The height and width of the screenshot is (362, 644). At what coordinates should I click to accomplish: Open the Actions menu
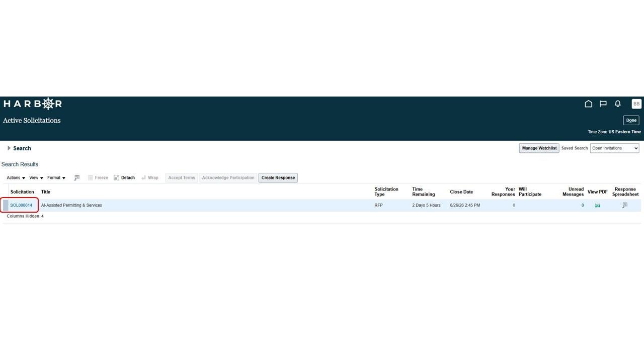16,177
